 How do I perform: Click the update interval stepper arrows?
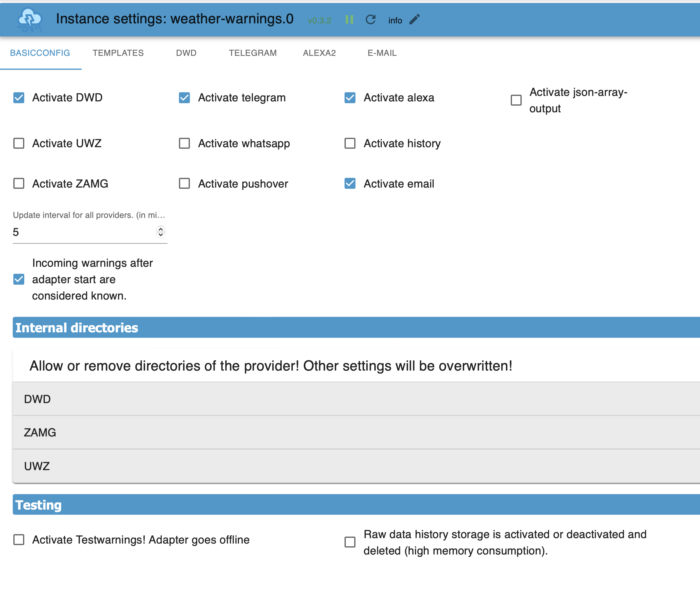coord(160,232)
